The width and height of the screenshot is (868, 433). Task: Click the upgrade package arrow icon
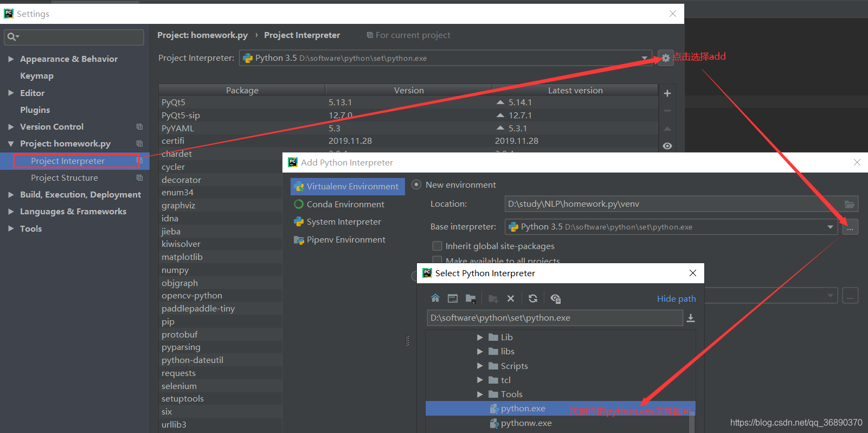click(667, 129)
